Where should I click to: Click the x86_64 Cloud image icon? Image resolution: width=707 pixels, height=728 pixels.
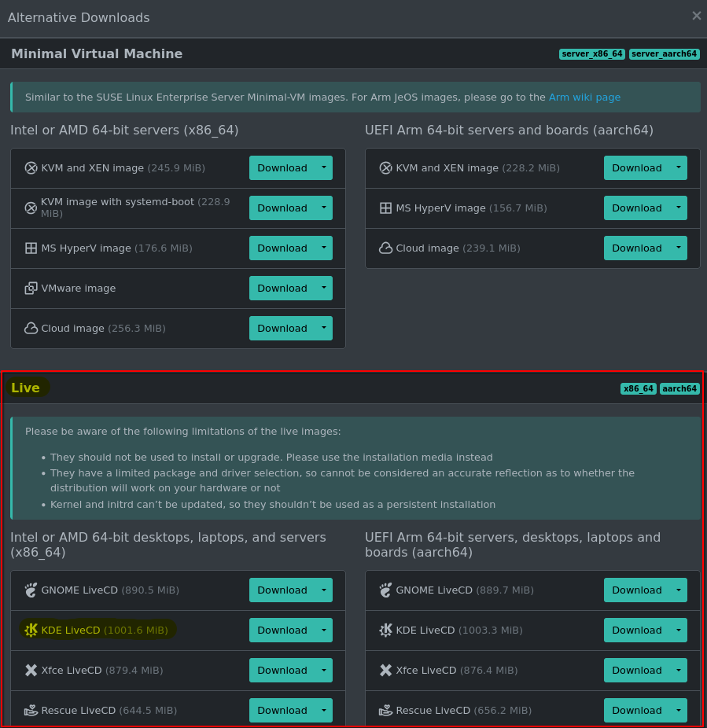pos(31,329)
